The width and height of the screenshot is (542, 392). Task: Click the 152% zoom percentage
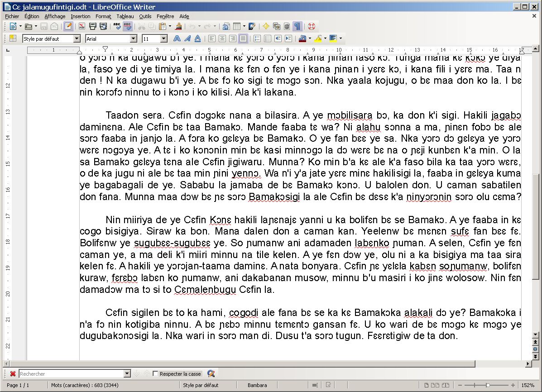pyautogui.click(x=528, y=385)
